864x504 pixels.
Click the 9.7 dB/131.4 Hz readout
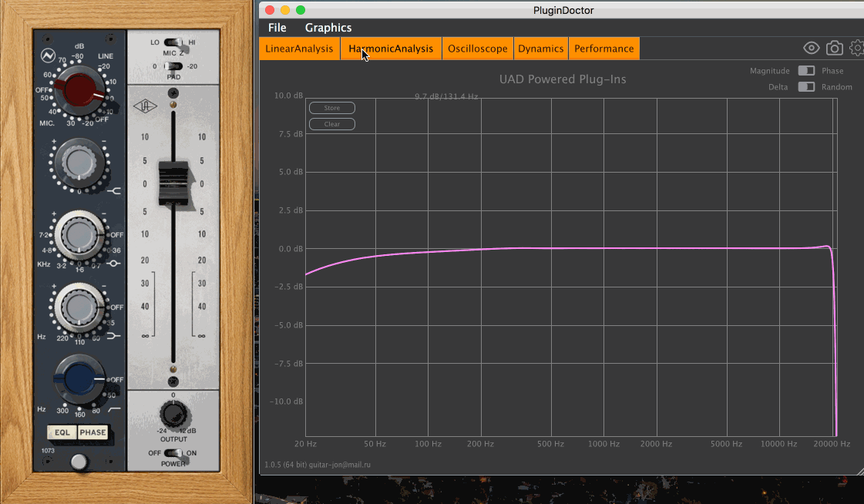pos(446,96)
